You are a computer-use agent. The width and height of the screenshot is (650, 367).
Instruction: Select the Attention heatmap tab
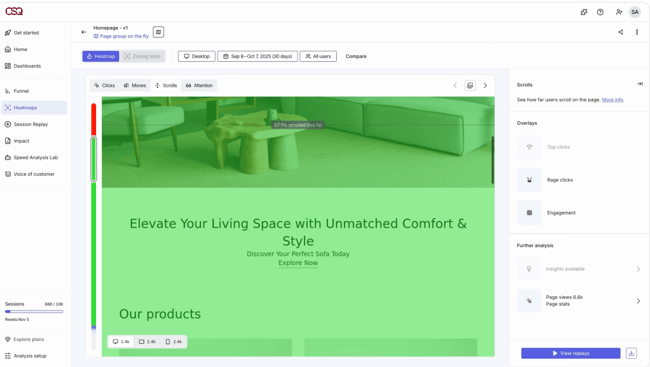[x=199, y=85]
